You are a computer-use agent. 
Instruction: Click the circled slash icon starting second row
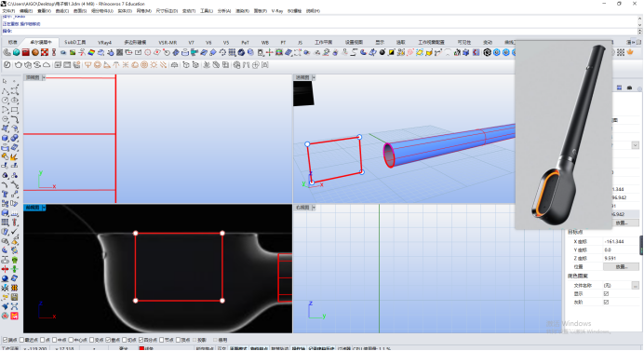coord(7,65)
